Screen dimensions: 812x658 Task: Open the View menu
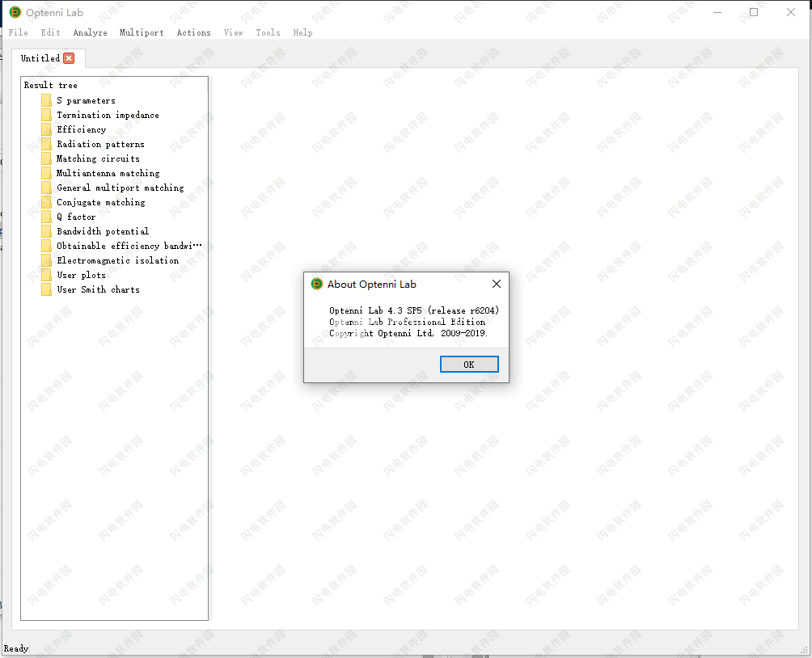233,32
